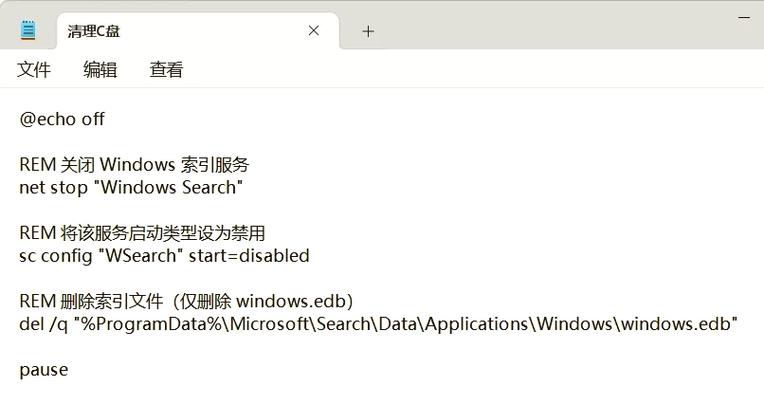Open the 查看 menu
The image size is (764, 405).
click(x=166, y=70)
